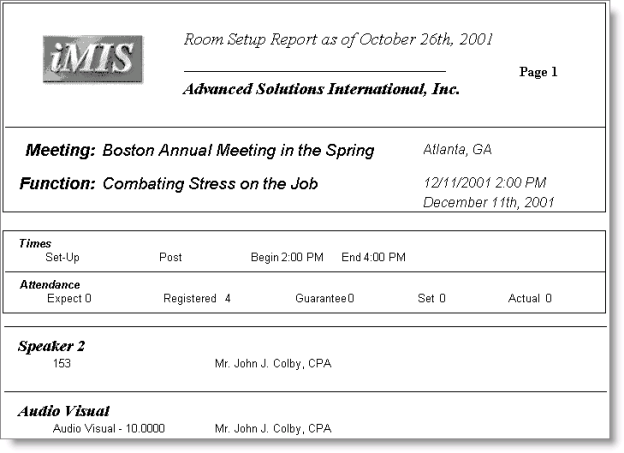Screen dimensions: 624x453
Task: Click Advanced Solutions International, Inc. heading
Action: click(321, 89)
